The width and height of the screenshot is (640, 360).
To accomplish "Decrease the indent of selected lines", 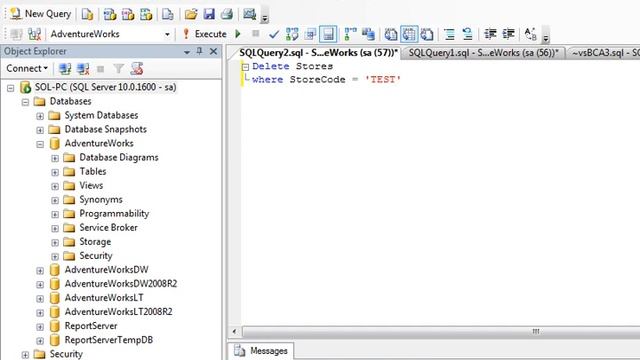I will [490, 34].
